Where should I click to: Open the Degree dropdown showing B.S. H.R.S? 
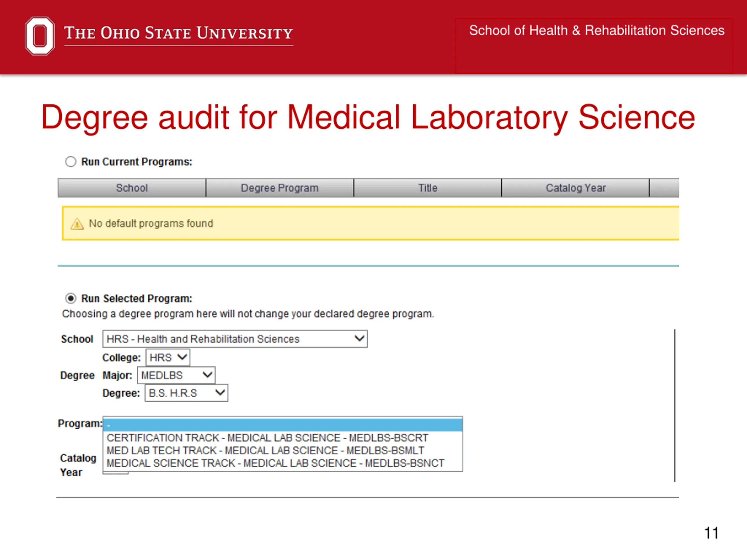pos(186,393)
